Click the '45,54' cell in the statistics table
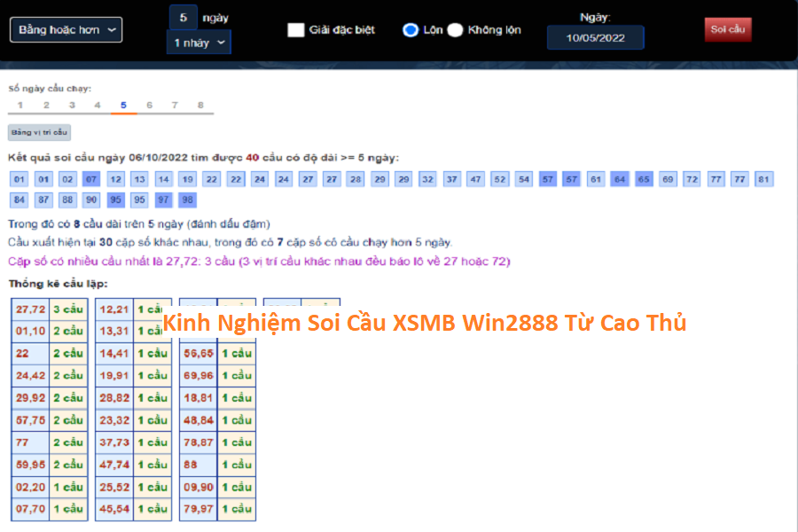Image resolution: width=798 pixels, height=532 pixels. click(x=115, y=509)
